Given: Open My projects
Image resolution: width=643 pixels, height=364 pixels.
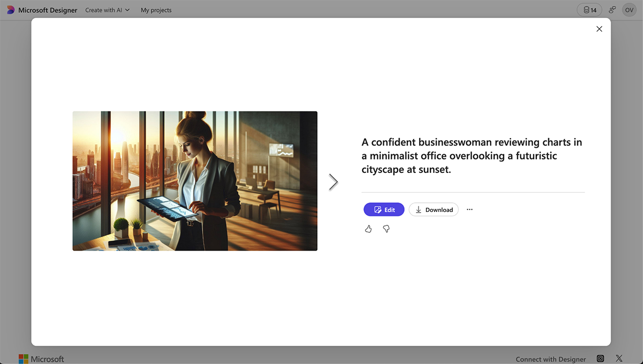Looking at the screenshot, I should point(156,10).
